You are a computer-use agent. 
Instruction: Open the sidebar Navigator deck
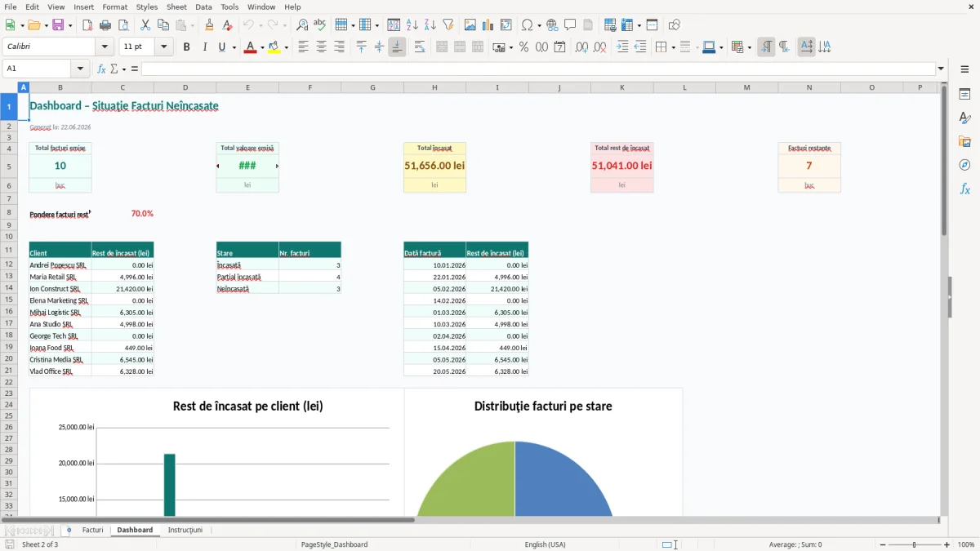point(964,165)
